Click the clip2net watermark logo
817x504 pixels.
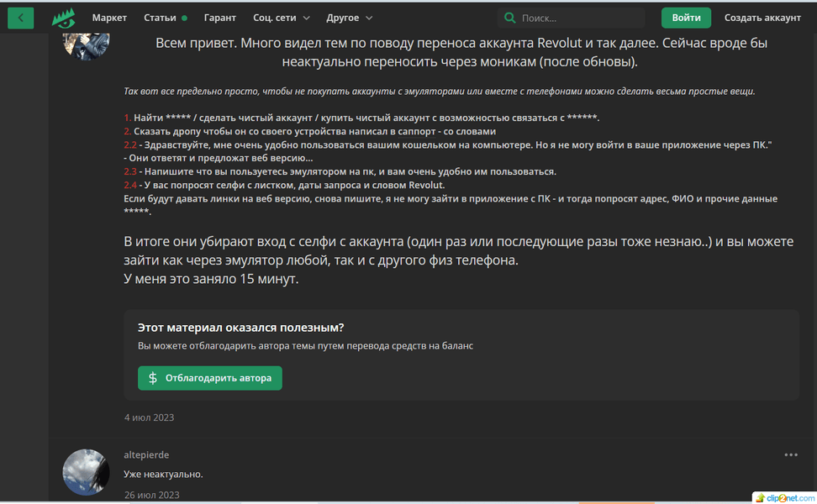click(x=783, y=496)
